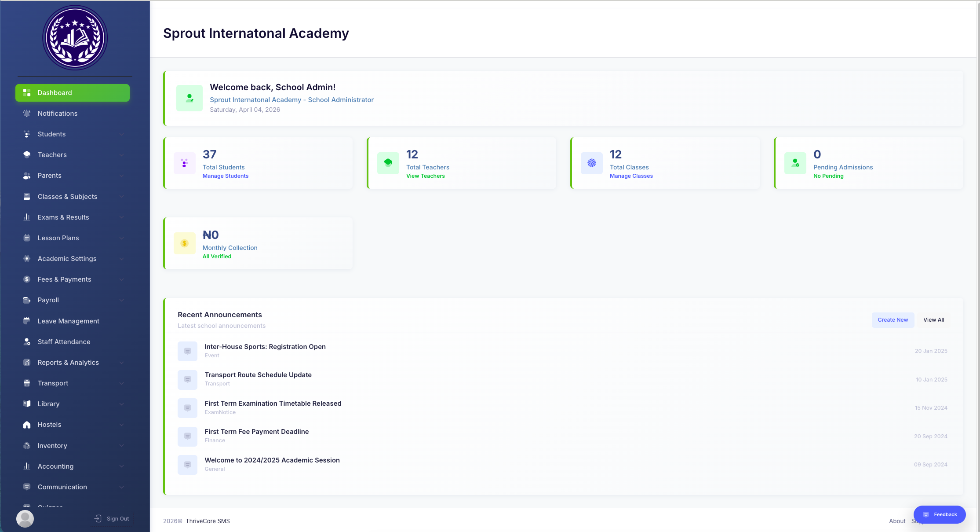Click the dollar icon on Monthly Collection card
This screenshot has height=532, width=980.
(184, 243)
